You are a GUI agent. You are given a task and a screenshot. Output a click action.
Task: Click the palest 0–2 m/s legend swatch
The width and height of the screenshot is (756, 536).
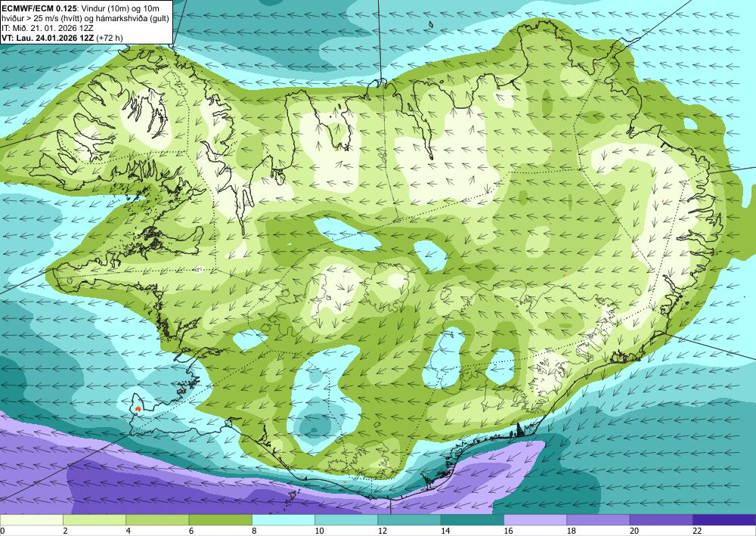[x=31, y=519]
